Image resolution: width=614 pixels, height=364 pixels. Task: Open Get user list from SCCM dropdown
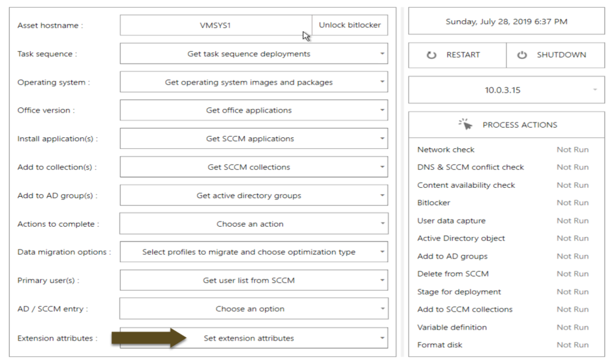tap(254, 280)
